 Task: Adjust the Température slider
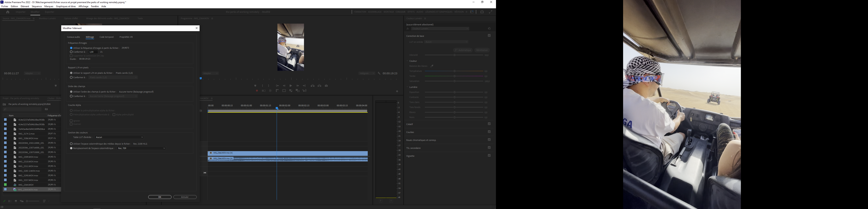[454, 71]
